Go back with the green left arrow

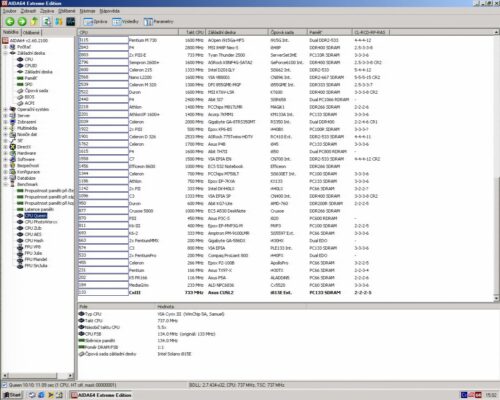point(10,22)
